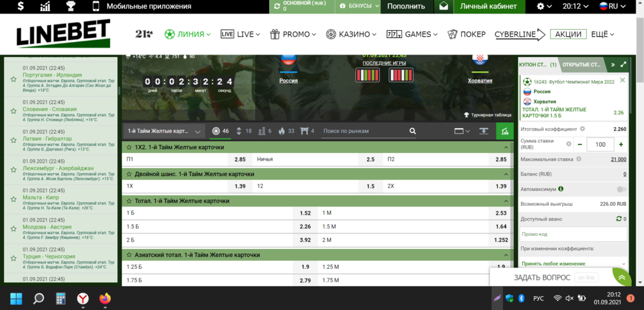
Task: Open the КАЗИНО dropdown menu
Action: click(x=351, y=35)
